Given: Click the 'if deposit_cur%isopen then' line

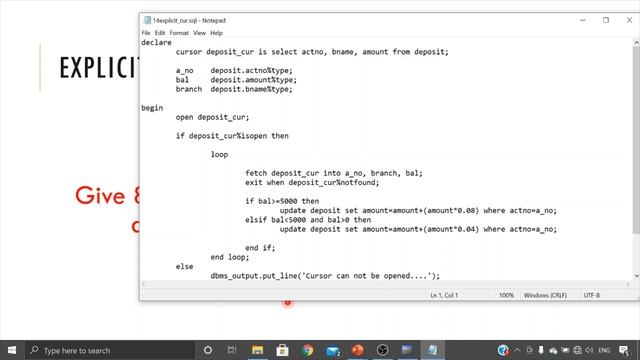Looking at the screenshot, I should coord(232,136).
